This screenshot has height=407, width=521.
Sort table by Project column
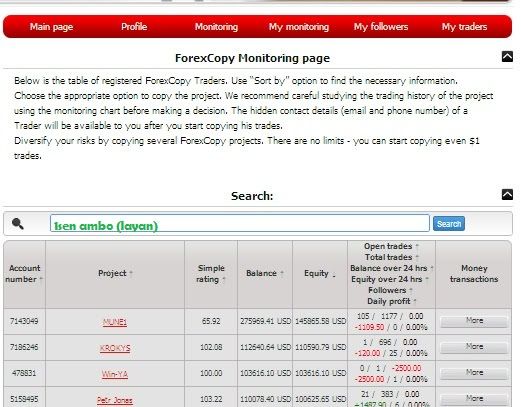pos(115,273)
